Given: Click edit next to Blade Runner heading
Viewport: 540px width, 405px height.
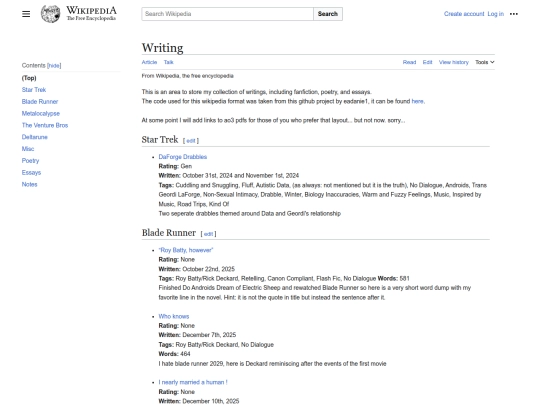Looking at the screenshot, I should [208, 234].
